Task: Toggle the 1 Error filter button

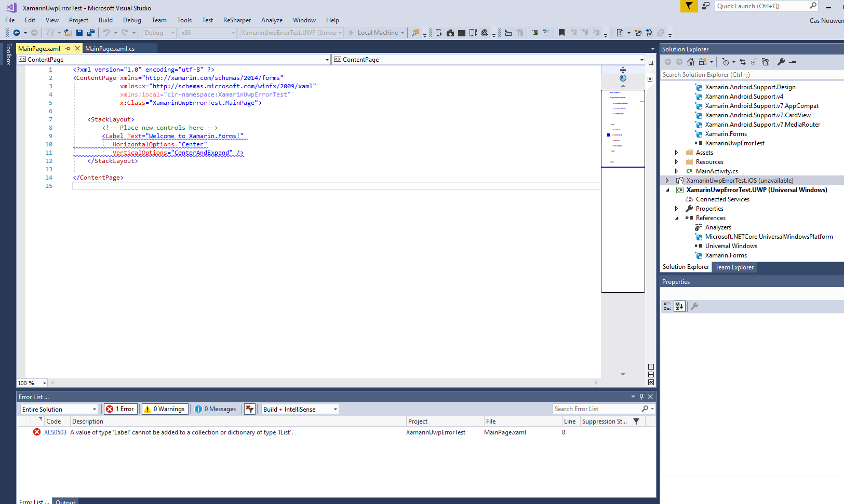Action: 120,408
